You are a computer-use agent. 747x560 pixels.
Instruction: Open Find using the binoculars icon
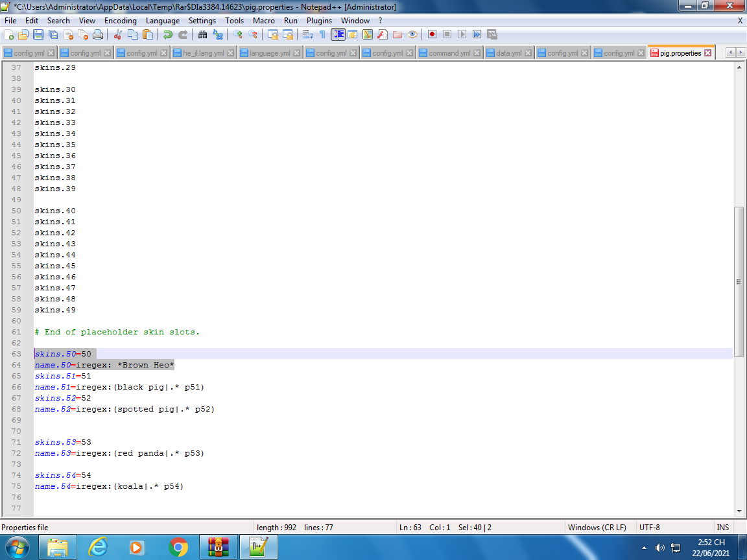(x=203, y=34)
